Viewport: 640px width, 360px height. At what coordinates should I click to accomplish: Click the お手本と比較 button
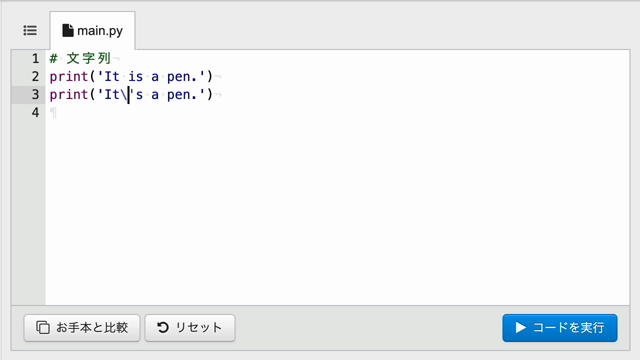[x=82, y=328]
